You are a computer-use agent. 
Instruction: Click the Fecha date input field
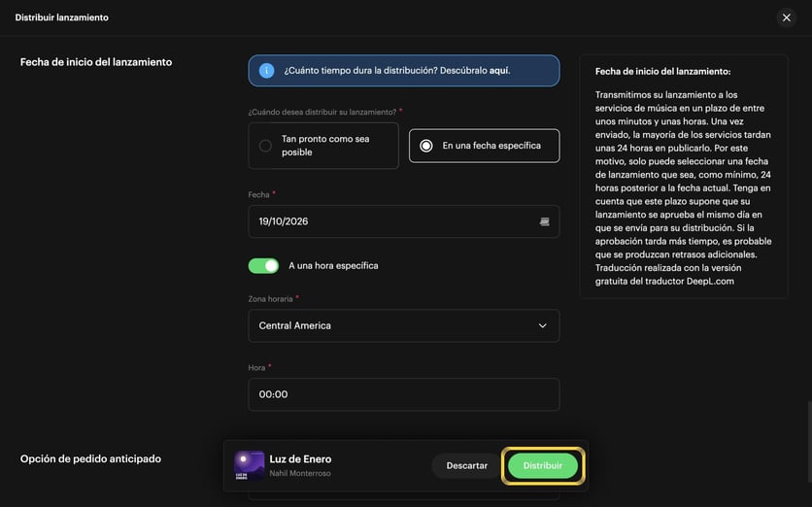(404, 221)
